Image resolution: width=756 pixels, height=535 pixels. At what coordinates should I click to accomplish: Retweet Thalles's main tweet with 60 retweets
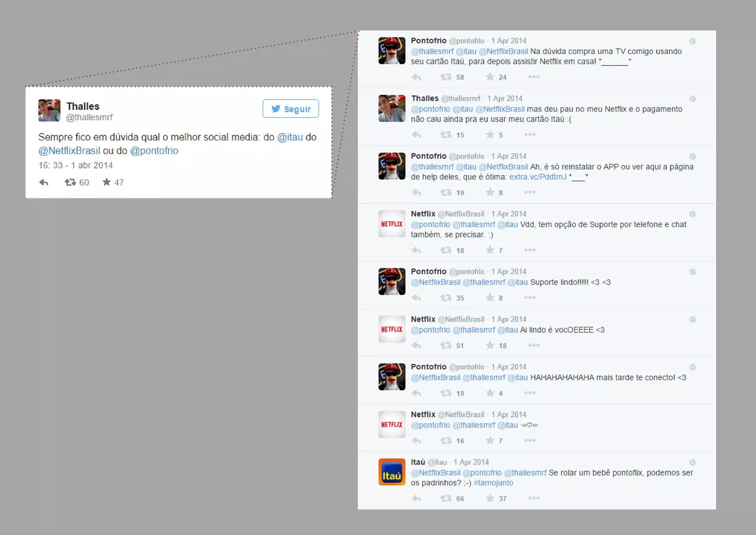(x=71, y=182)
